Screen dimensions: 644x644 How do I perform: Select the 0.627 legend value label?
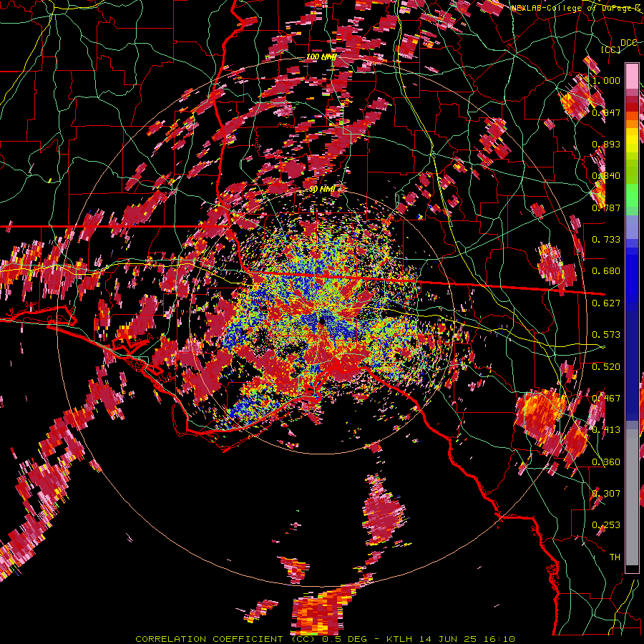click(x=606, y=303)
